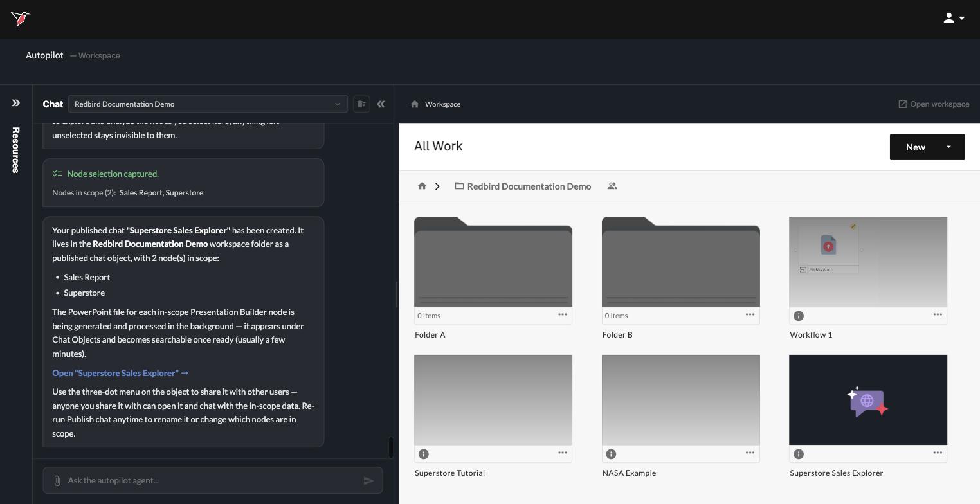Click the breadcrumb chevron separator
Image resolution: width=980 pixels, height=504 pixels.
pyautogui.click(x=437, y=186)
